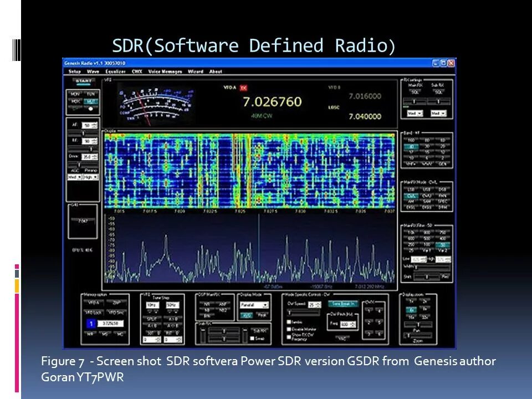The image size is (532, 399).
Task: Toggle the MON monitor button
Action: [75, 94]
